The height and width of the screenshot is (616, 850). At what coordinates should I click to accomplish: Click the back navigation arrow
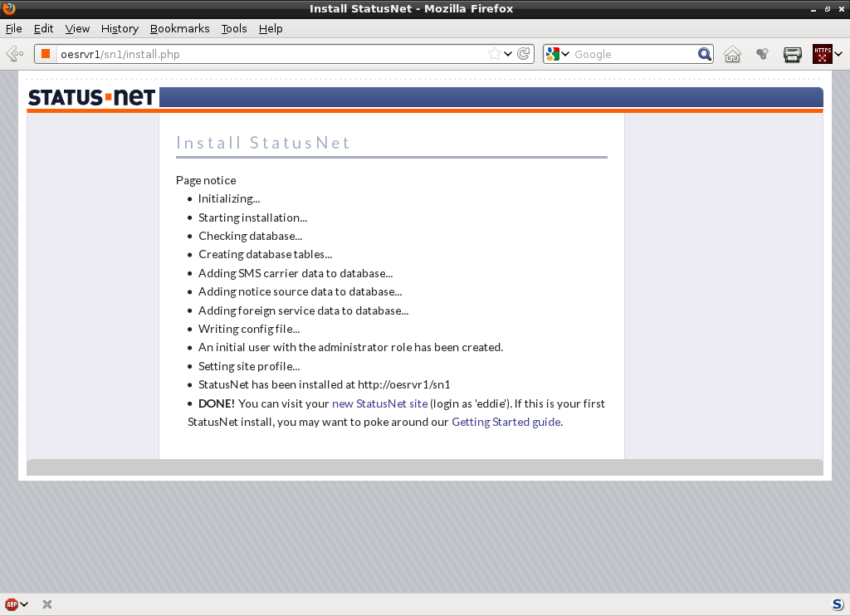tap(15, 54)
